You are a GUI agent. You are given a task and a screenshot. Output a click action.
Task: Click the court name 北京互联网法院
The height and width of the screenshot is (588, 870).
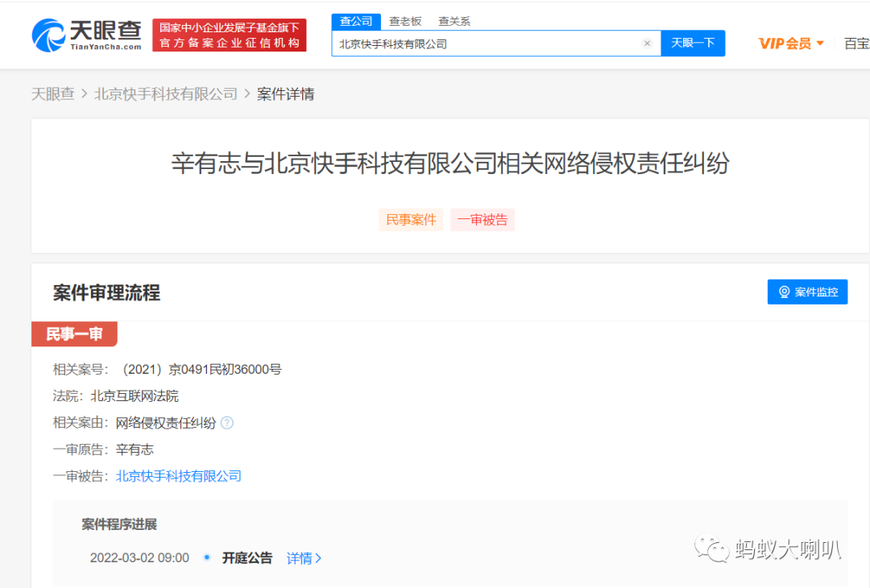pos(135,396)
